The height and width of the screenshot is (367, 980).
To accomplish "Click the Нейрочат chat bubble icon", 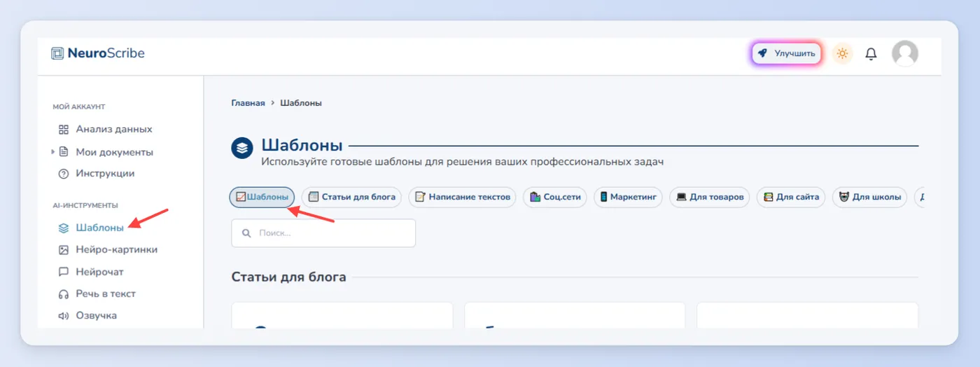I will [64, 272].
